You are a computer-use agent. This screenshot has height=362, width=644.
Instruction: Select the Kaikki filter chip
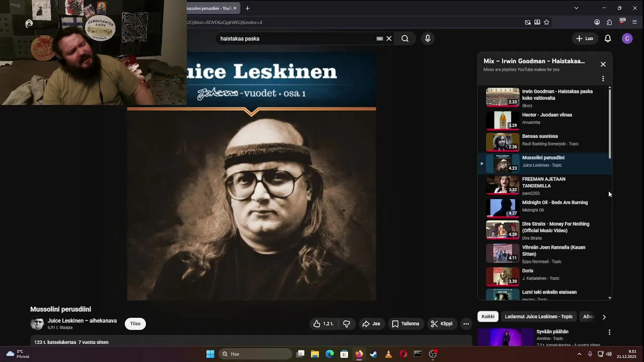pos(488,317)
